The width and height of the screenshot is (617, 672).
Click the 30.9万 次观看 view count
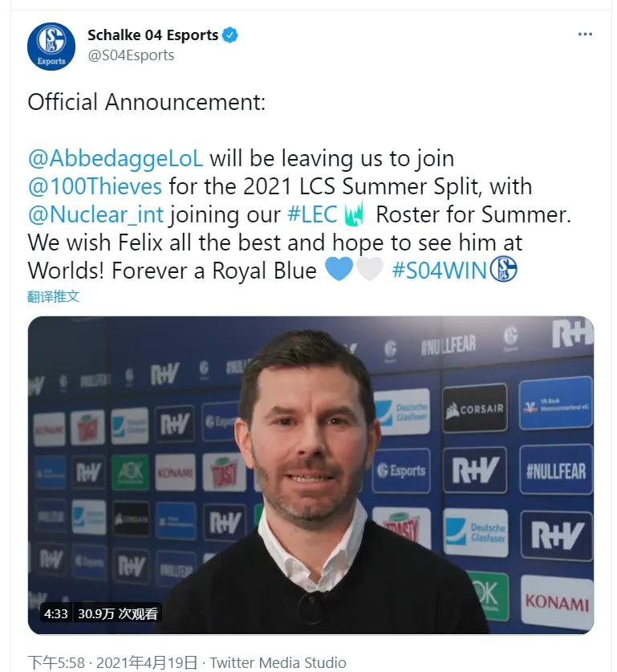118,613
